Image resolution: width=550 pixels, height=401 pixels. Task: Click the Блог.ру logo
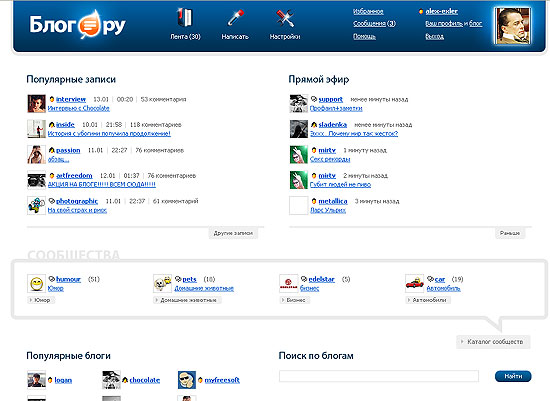(x=78, y=25)
